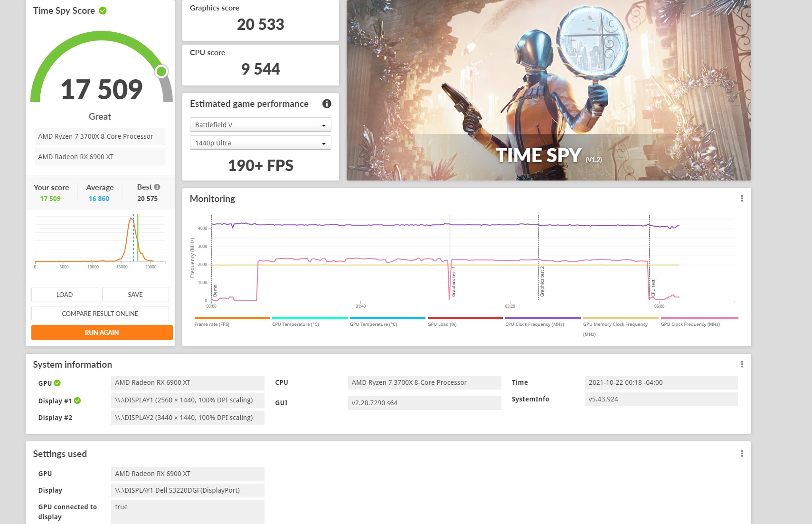
Task: Expand the 1440p Ultra resolution dropdown
Action: pyautogui.click(x=260, y=143)
